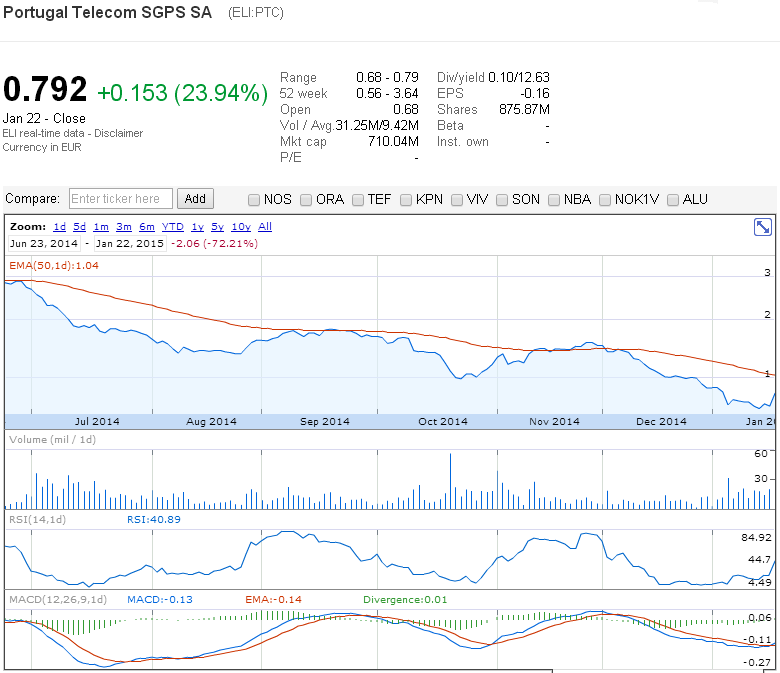The height and width of the screenshot is (673, 780).
Task: Open the Disclaimer link
Action: pyautogui.click(x=118, y=133)
